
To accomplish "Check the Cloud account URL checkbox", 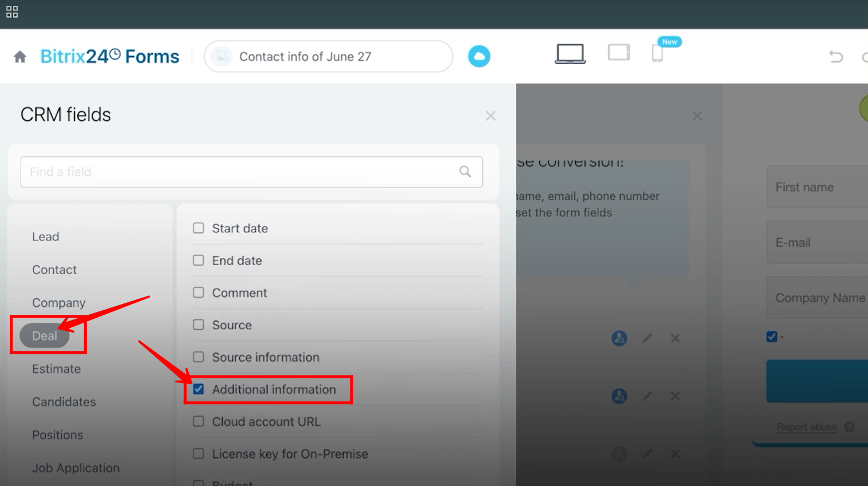I will click(199, 421).
